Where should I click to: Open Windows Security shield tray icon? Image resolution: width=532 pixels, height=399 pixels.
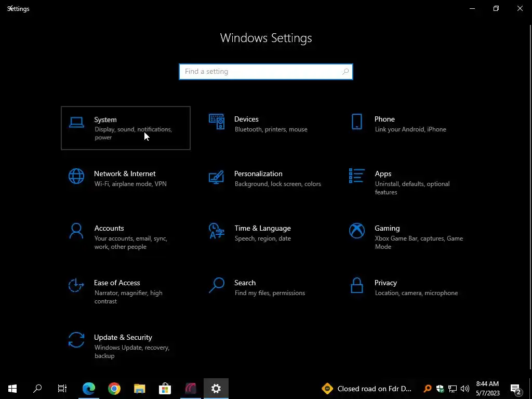tap(440, 389)
